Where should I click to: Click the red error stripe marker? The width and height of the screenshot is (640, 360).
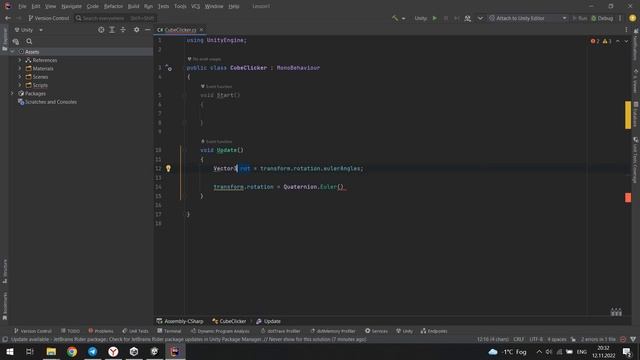[x=628, y=198]
